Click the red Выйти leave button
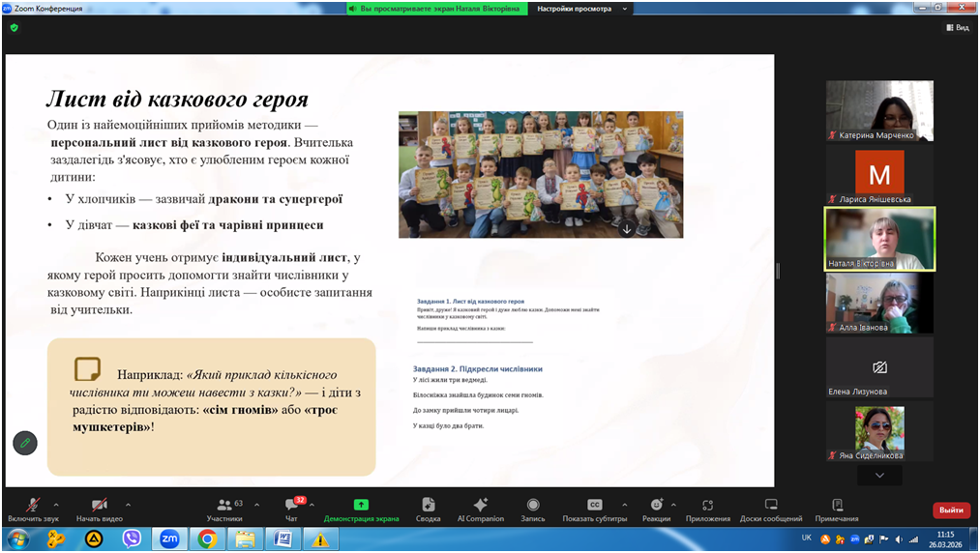The width and height of the screenshot is (980, 553). [951, 509]
